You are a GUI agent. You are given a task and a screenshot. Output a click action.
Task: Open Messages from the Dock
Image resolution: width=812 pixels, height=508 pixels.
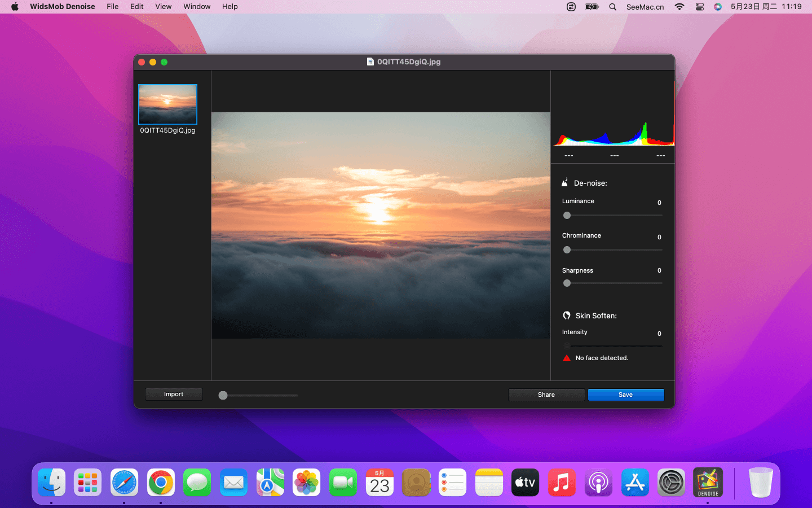197,483
